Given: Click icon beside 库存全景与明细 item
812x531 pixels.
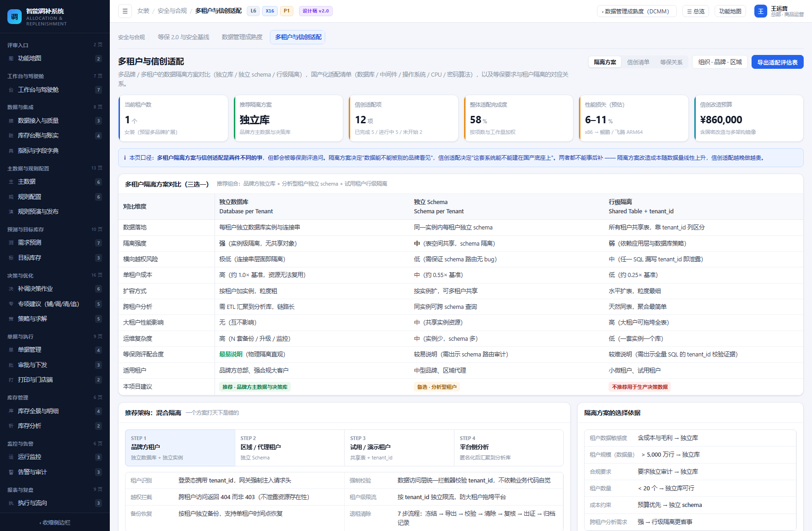Looking at the screenshot, I should (11, 411).
